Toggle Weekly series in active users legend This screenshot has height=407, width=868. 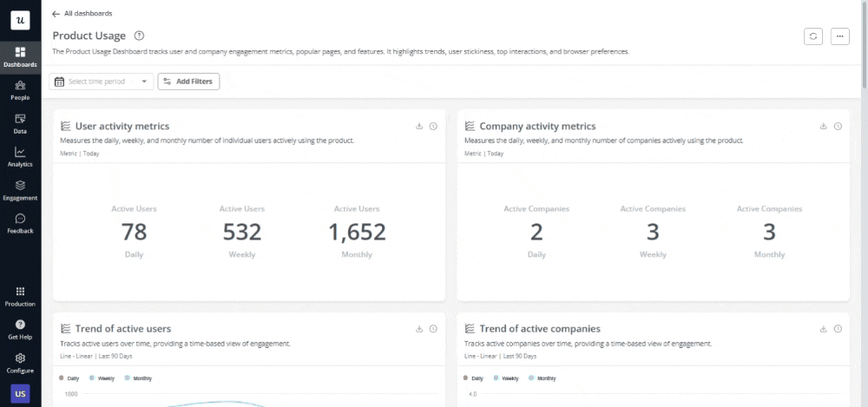tap(102, 378)
